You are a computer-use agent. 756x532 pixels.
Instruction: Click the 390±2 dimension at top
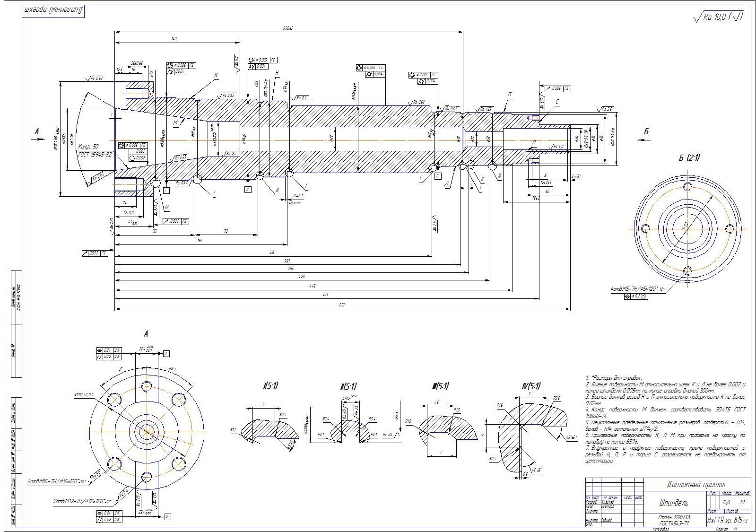(288, 28)
